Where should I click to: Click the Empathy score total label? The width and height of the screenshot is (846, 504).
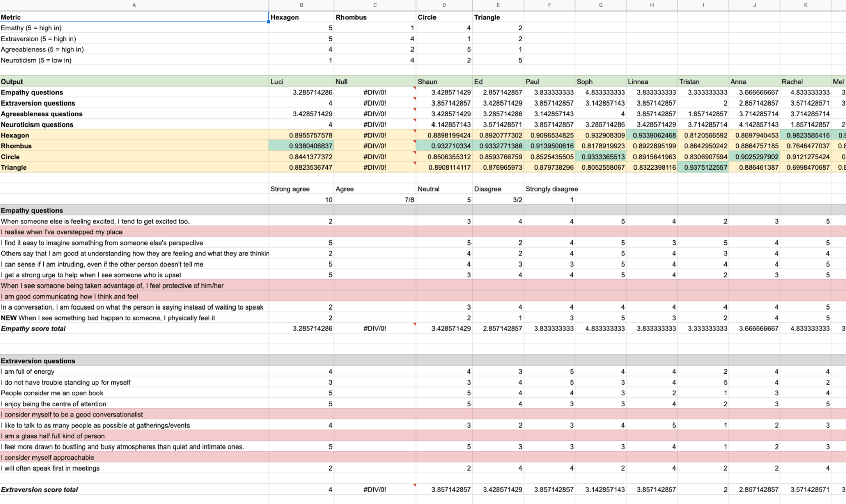coord(34,328)
